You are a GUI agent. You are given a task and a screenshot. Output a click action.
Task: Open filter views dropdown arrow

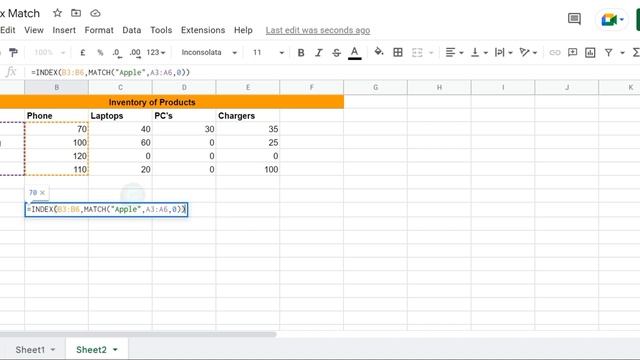pyautogui.click(x=622, y=53)
